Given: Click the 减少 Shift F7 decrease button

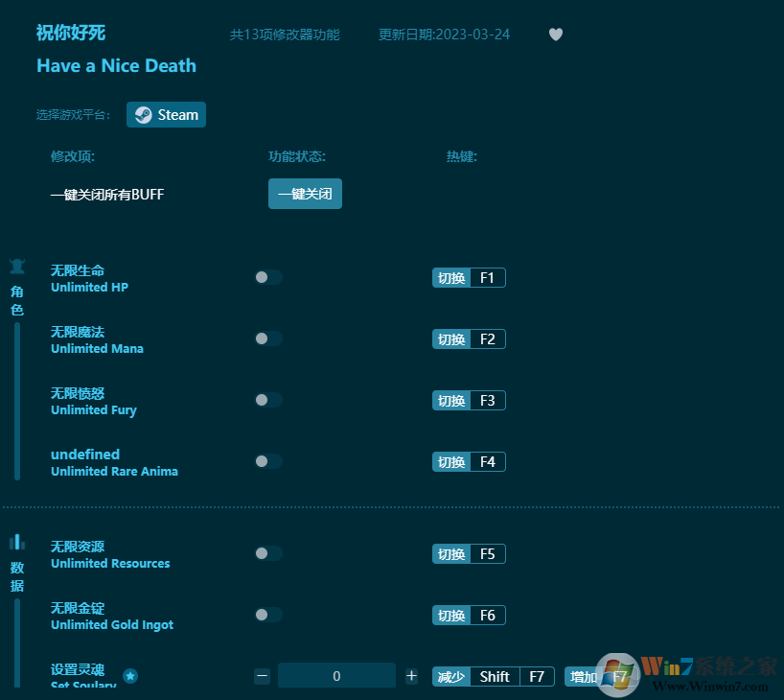Looking at the screenshot, I should click(493, 676).
